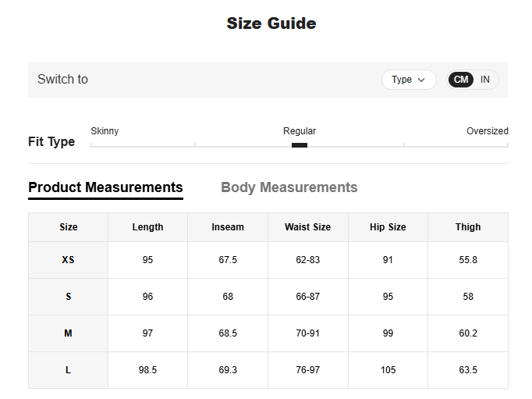Click the Size Guide heading
The width and height of the screenshot is (532, 399).
pos(271,23)
